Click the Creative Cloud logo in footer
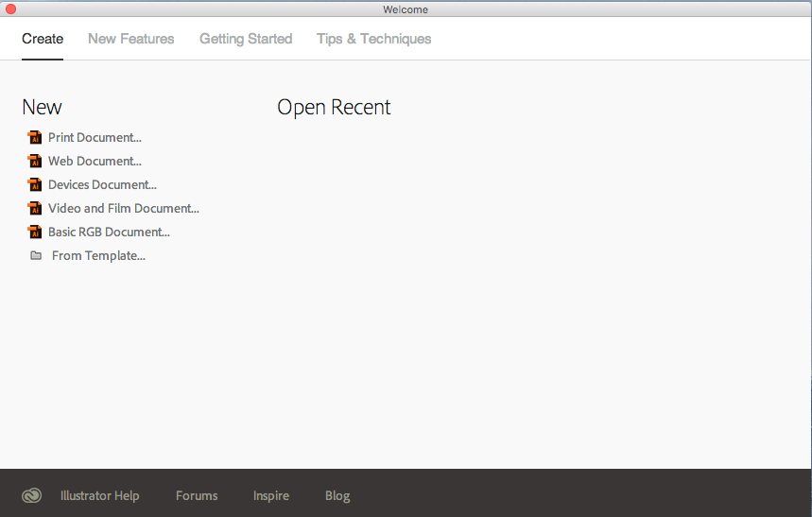This screenshot has width=812, height=517. pyautogui.click(x=31, y=496)
